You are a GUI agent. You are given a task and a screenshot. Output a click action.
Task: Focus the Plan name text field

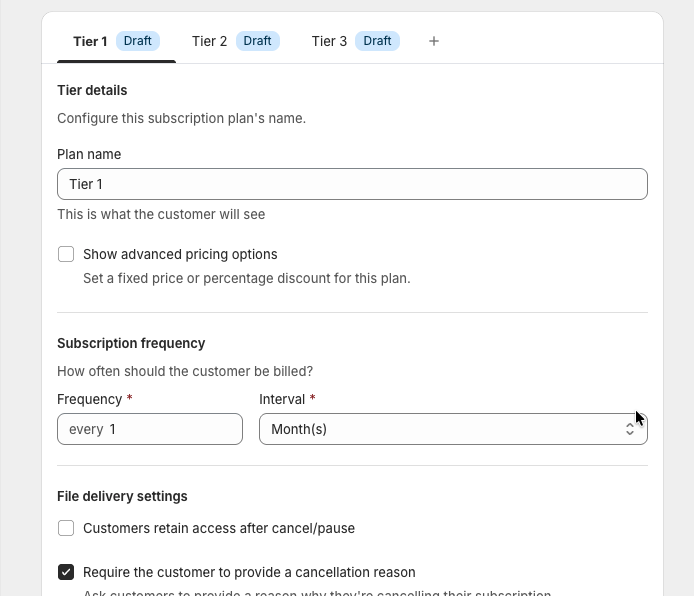pyautogui.click(x=352, y=184)
